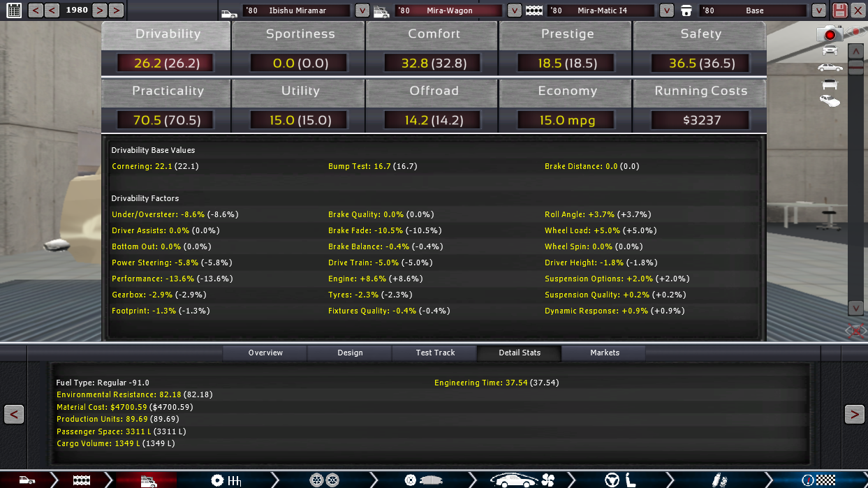Open car model step in bottom bar
The width and height of the screenshot is (868, 488).
(26, 480)
